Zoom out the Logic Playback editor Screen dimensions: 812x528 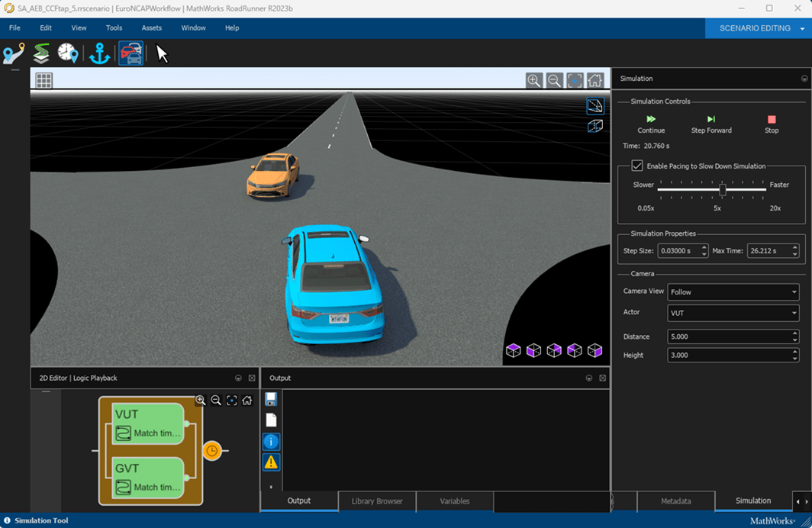coord(216,400)
